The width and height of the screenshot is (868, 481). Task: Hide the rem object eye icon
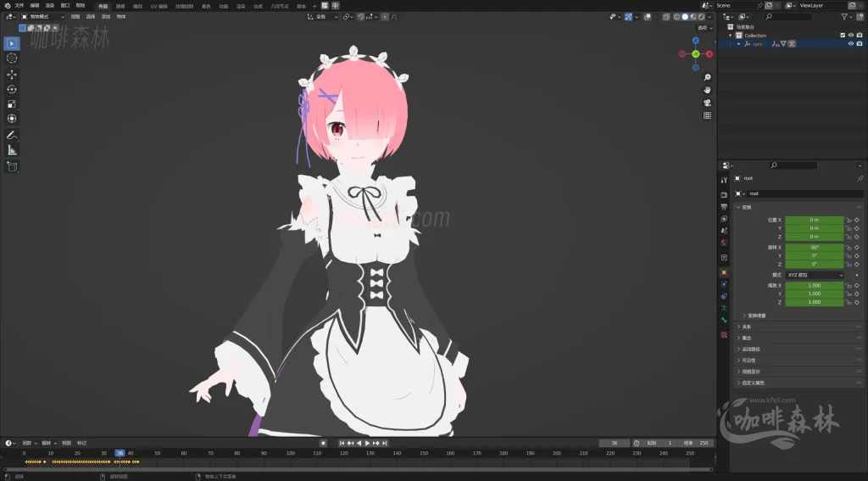[851, 44]
